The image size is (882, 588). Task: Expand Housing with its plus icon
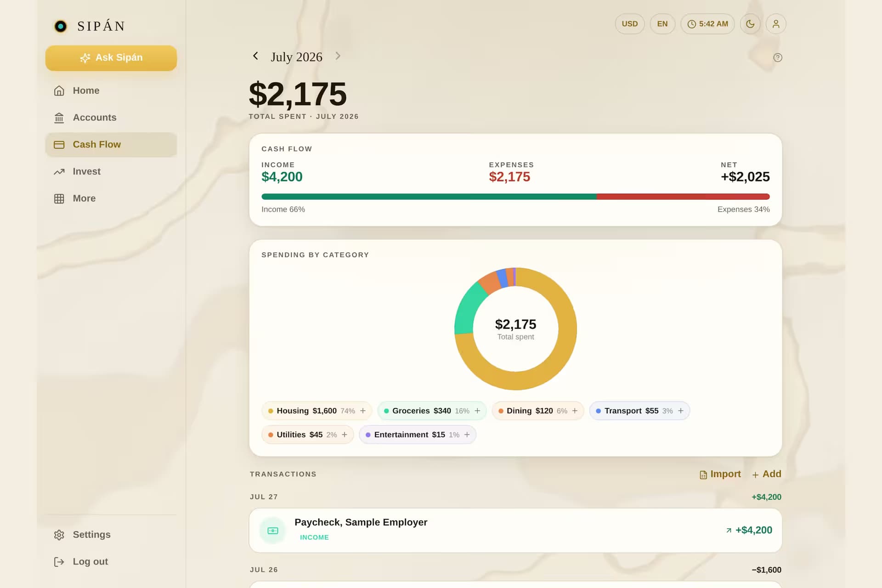[x=363, y=411]
